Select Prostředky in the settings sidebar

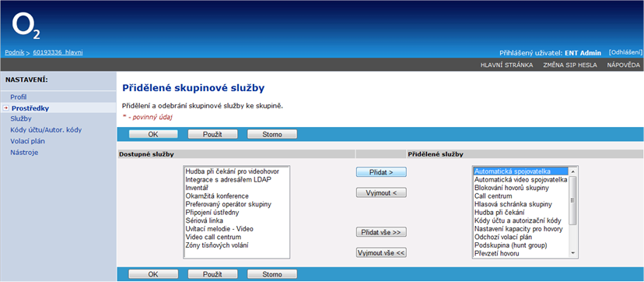click(30, 108)
